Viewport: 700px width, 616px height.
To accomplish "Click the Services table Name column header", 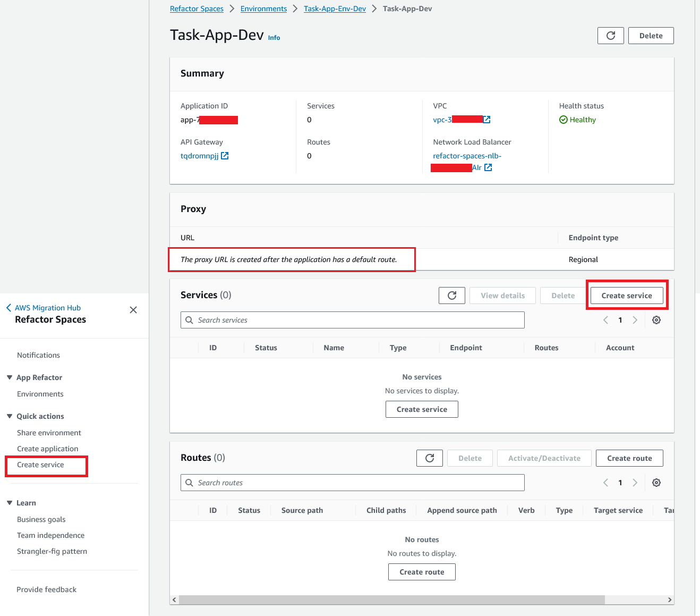I will pyautogui.click(x=334, y=348).
